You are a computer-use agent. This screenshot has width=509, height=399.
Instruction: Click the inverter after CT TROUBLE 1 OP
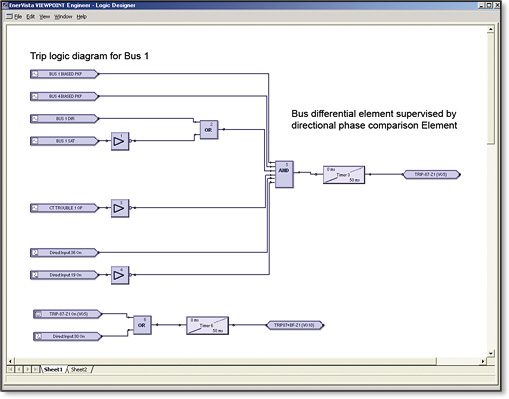click(x=120, y=208)
